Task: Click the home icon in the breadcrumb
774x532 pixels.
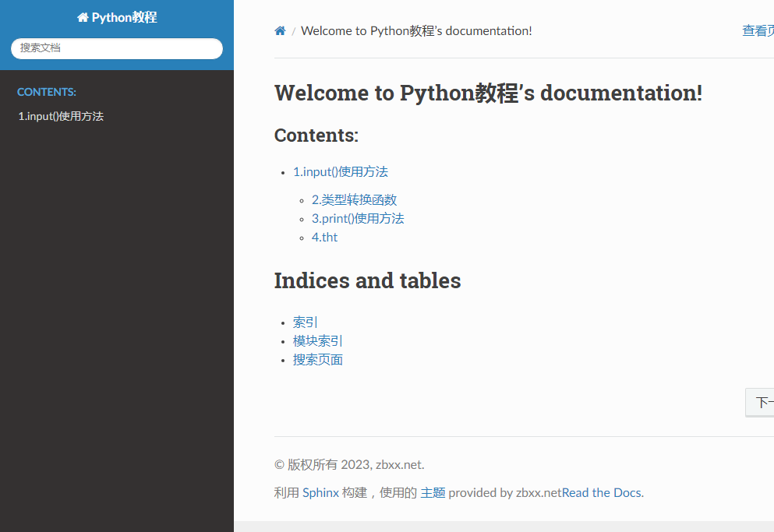Action: click(280, 30)
